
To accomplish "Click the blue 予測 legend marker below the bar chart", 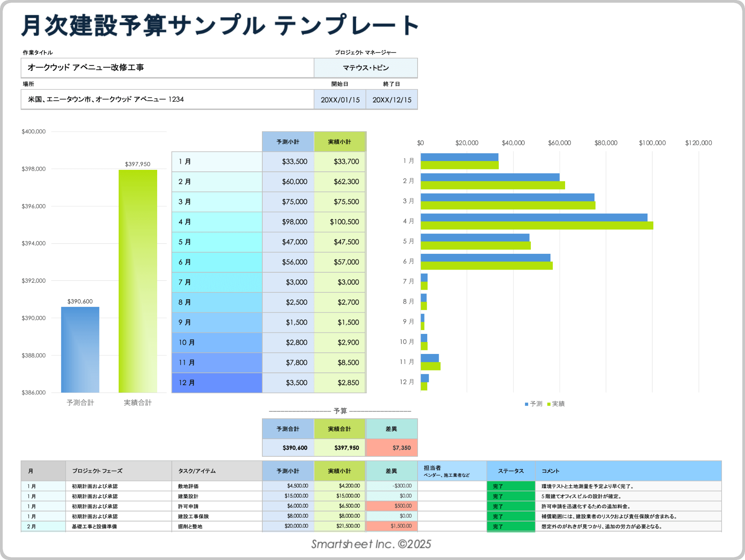I will [526, 404].
